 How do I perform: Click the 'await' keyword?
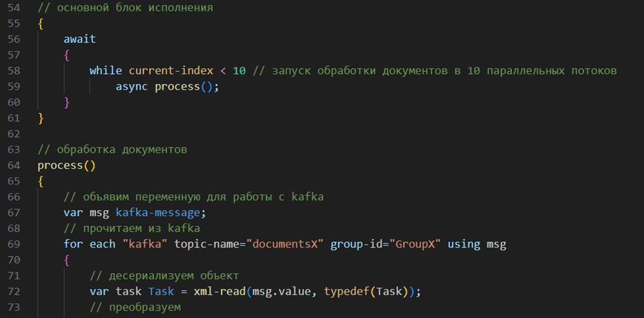[x=79, y=39]
